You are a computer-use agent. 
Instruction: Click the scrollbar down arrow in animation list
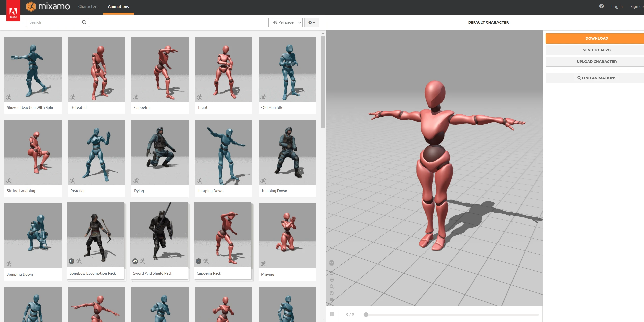click(x=323, y=319)
